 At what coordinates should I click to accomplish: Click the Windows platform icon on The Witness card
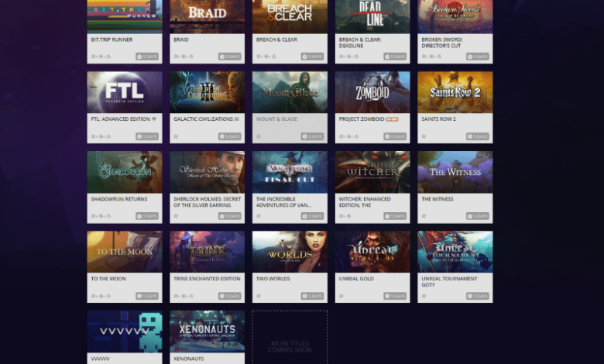click(x=424, y=216)
